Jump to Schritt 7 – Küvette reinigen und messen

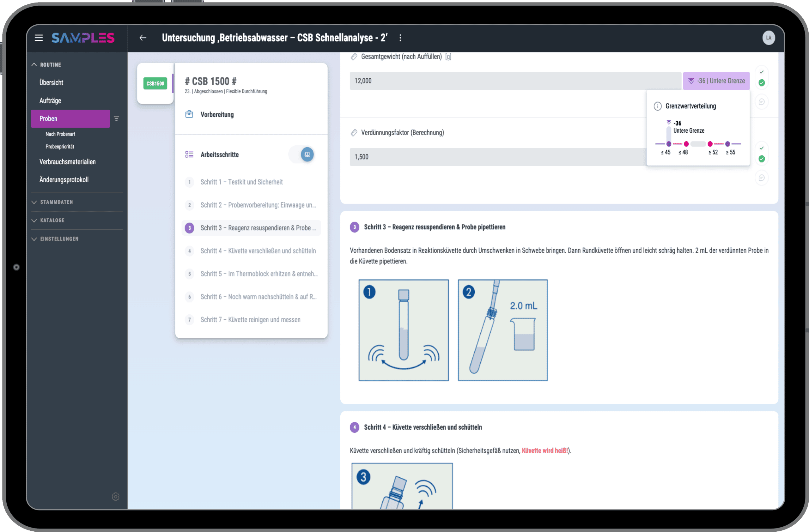[251, 320]
